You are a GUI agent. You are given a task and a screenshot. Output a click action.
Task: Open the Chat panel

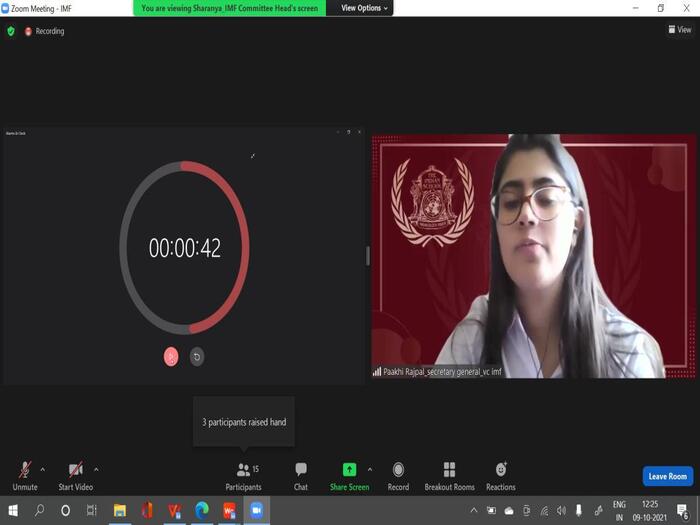[x=301, y=476]
